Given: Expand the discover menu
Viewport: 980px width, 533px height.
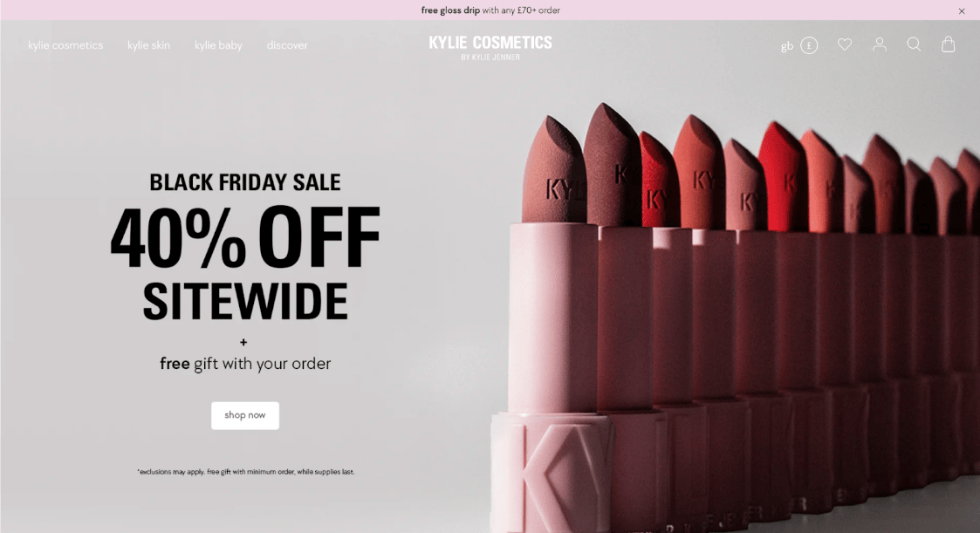Looking at the screenshot, I should [287, 45].
